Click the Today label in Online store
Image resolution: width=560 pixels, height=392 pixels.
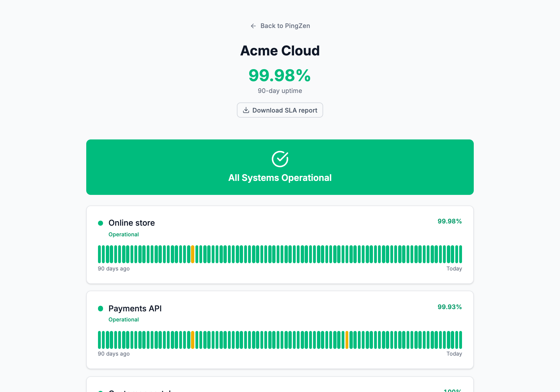[454, 269]
